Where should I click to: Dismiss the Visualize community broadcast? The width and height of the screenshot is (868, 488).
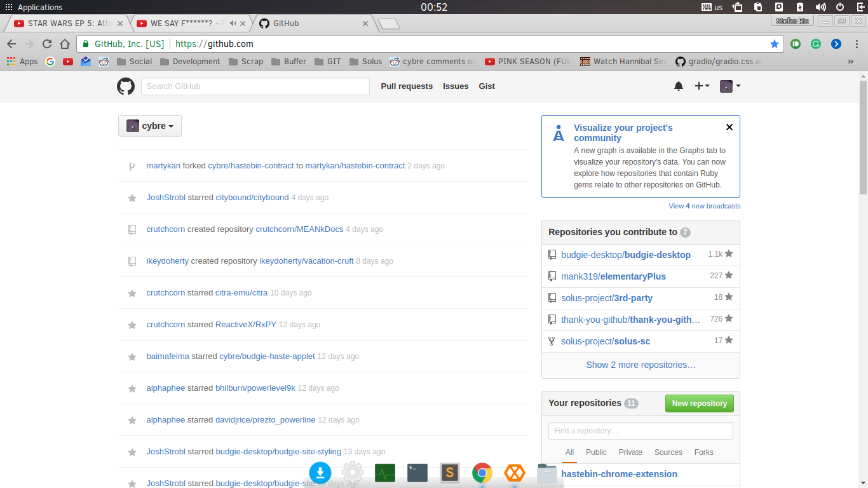pyautogui.click(x=729, y=127)
